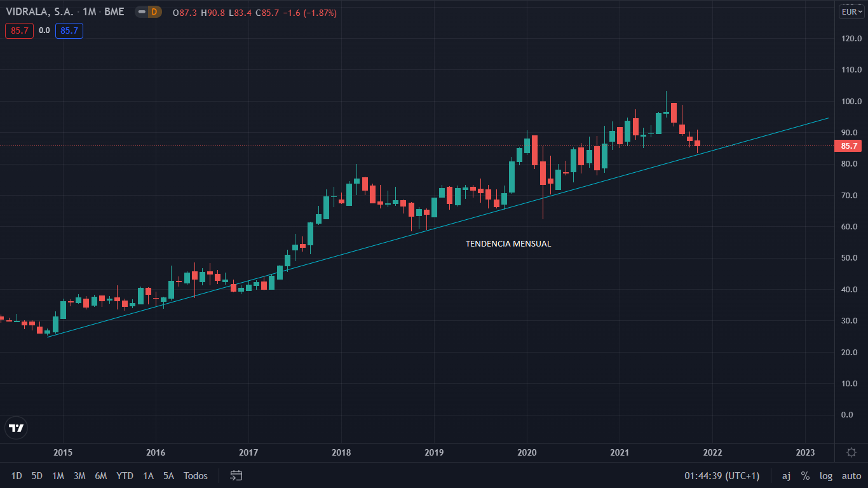Toggle the aj dividend adjustment option
Screen dimensions: 868x488
pos(786,476)
